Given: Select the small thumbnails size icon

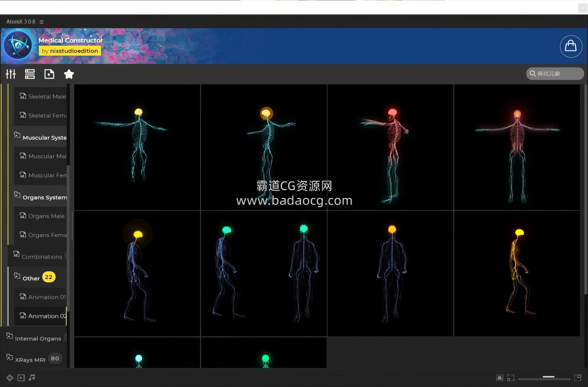Looking at the screenshot, I should click(x=511, y=378).
